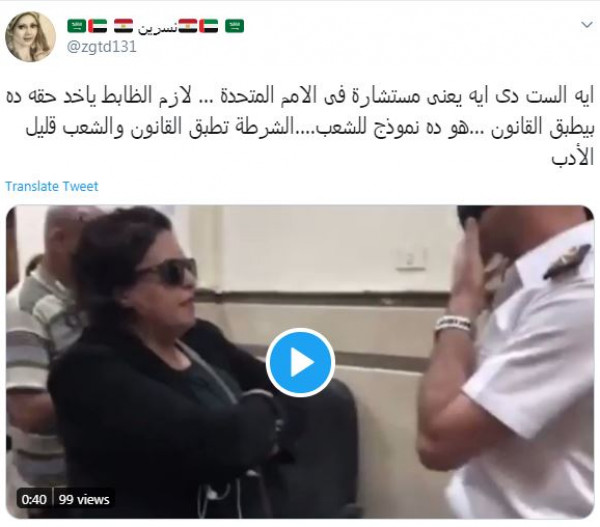Play the embedded tweet video
The image size is (600, 527).
coord(300,362)
